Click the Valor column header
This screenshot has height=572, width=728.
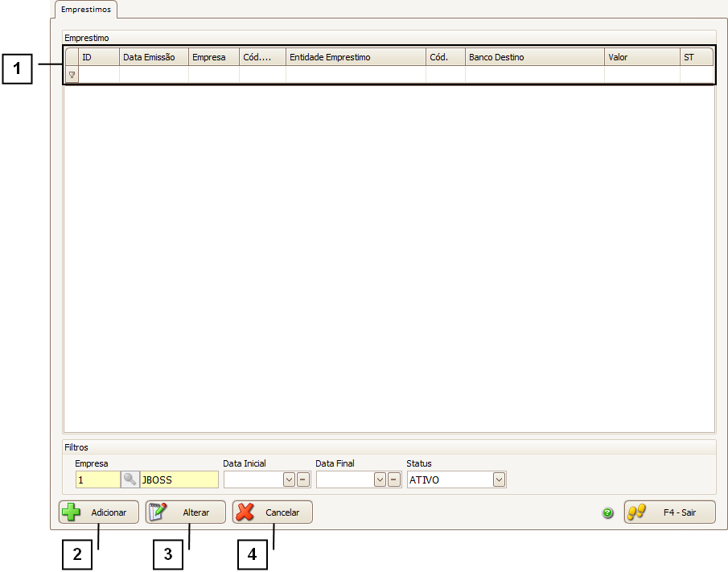641,57
